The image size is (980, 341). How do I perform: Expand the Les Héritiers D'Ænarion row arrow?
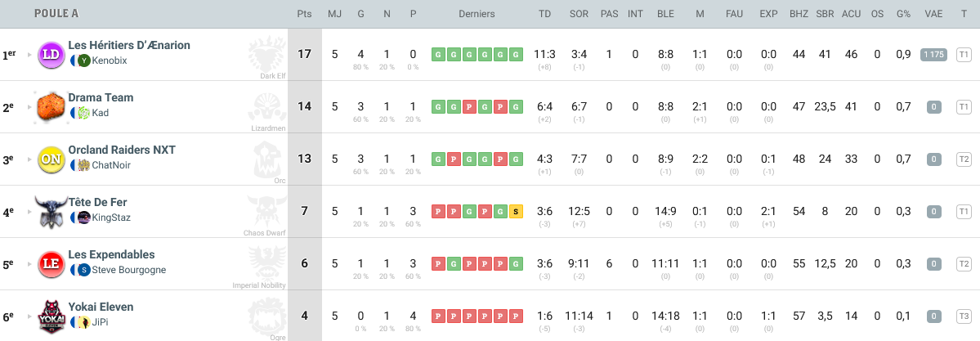point(29,55)
